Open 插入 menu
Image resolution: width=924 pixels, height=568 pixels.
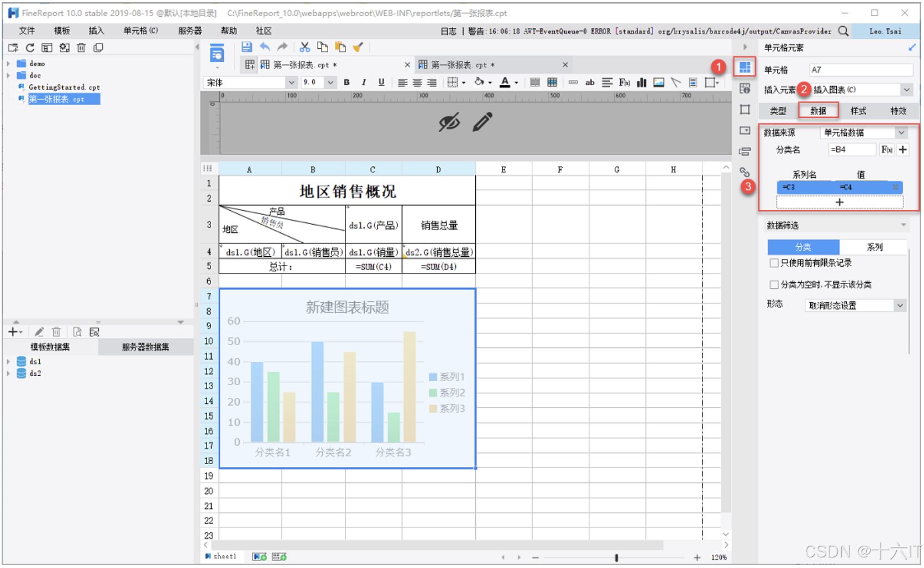point(96,31)
